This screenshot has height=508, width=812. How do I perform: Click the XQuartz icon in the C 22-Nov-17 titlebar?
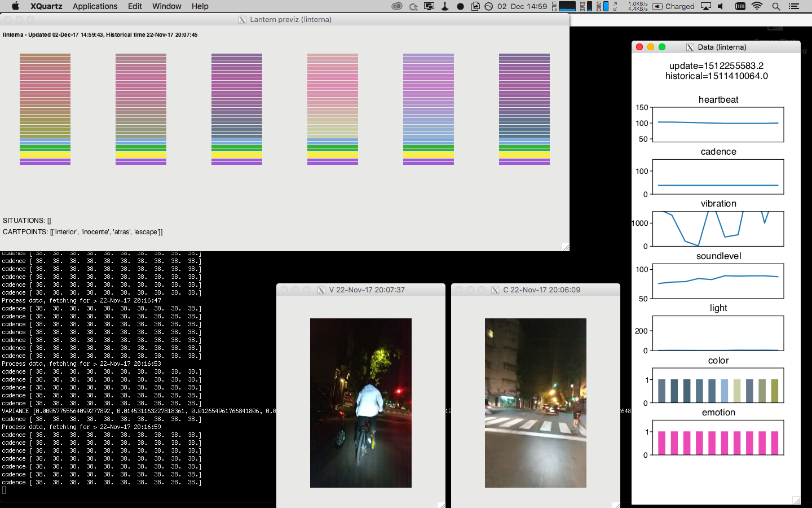click(x=494, y=290)
